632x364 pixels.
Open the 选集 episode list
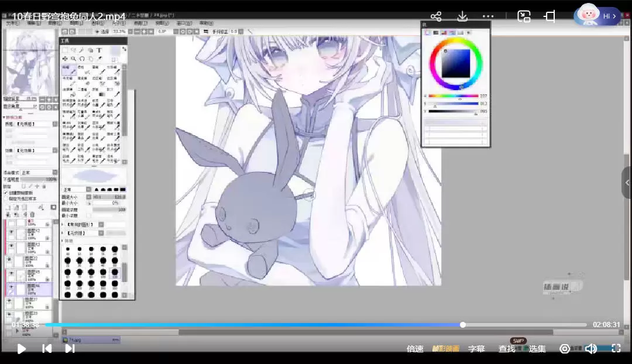click(x=537, y=349)
